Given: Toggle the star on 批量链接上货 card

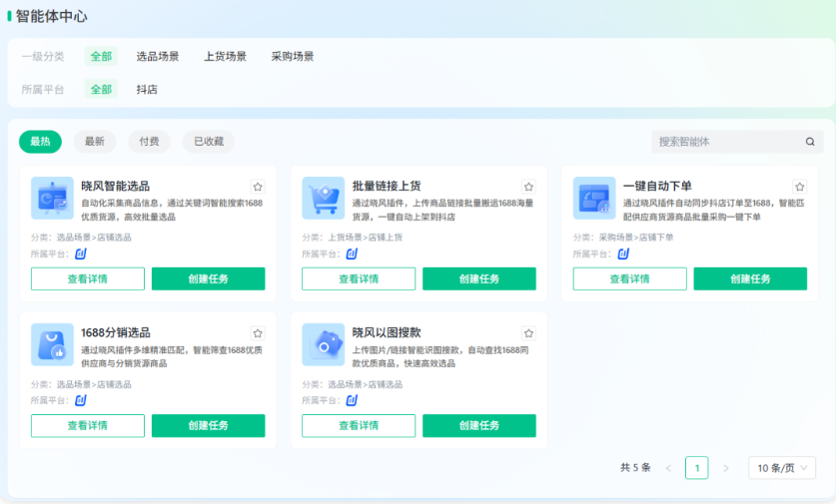Looking at the screenshot, I should 528,187.
